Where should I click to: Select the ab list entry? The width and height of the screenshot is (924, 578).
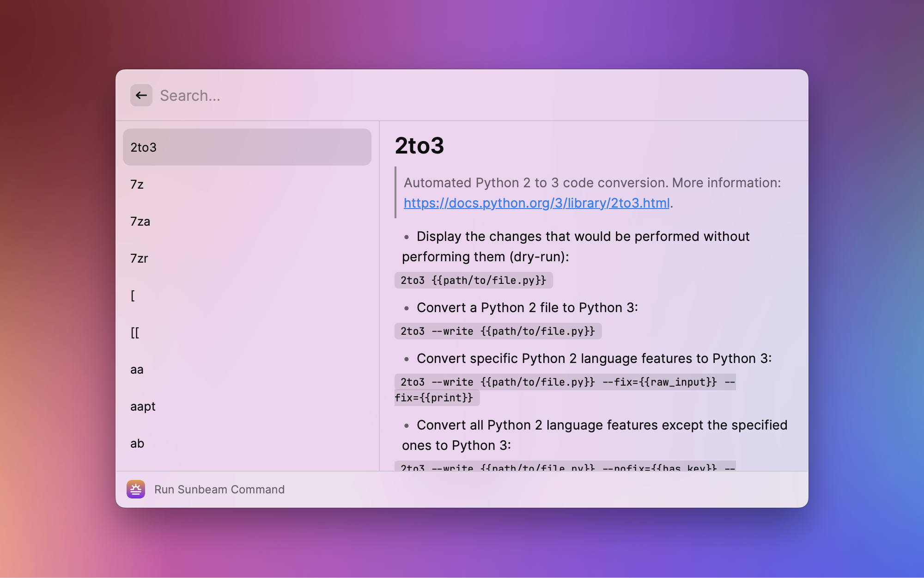point(247,443)
